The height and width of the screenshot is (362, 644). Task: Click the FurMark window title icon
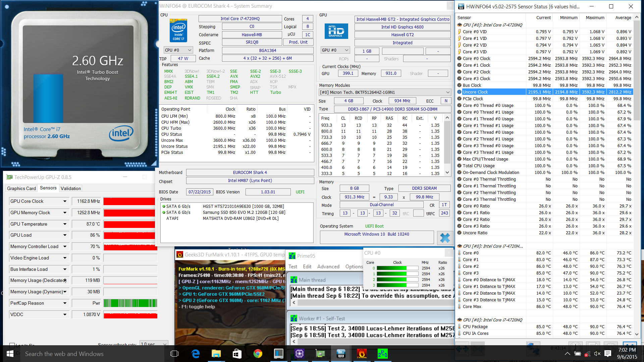click(x=179, y=255)
